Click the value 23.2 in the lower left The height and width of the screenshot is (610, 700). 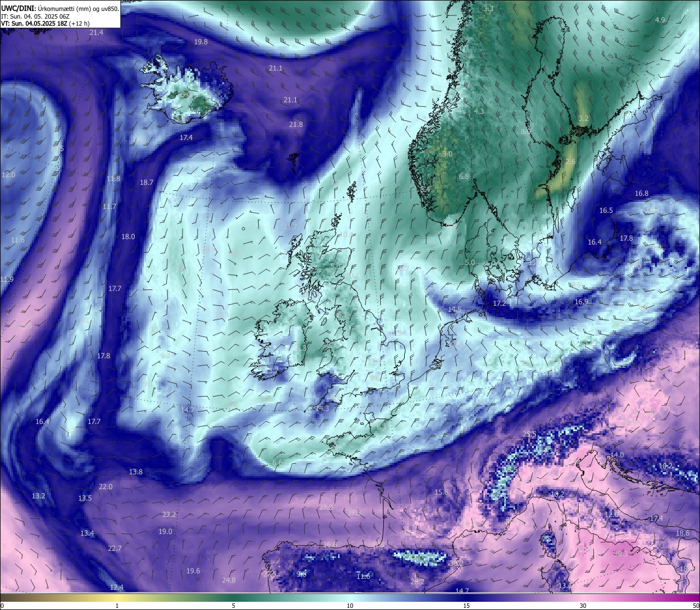pos(169,515)
